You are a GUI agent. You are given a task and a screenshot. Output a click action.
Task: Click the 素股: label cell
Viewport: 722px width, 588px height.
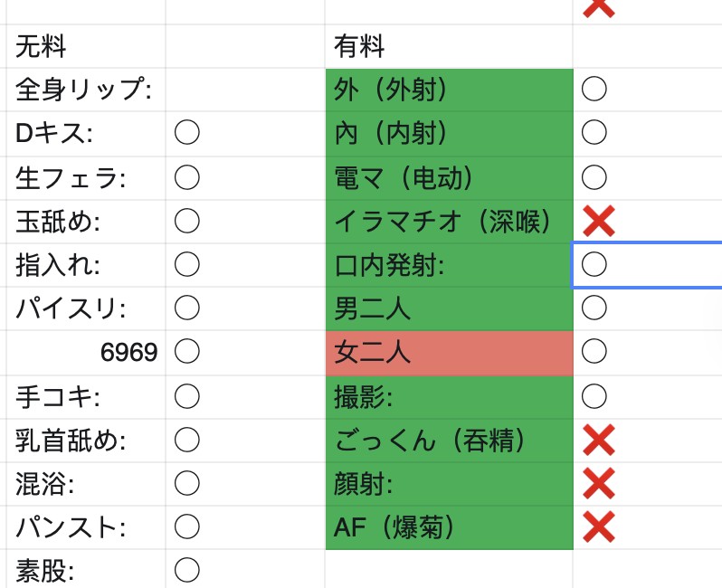tap(86, 570)
